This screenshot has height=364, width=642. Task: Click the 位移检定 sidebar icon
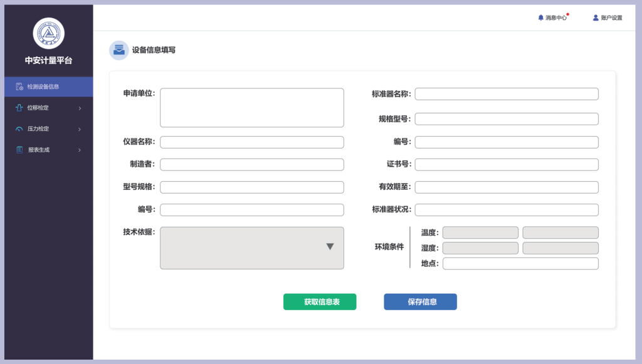click(x=19, y=108)
